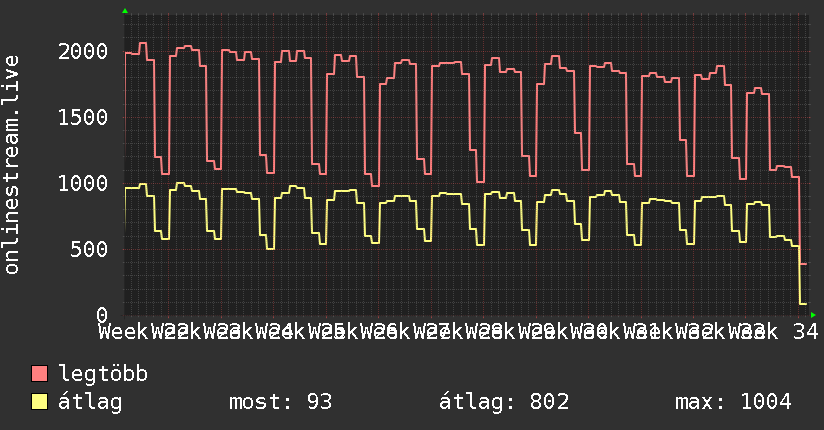Click the 1500 y-axis label
The height and width of the screenshot is (430, 824).
[x=83, y=117]
